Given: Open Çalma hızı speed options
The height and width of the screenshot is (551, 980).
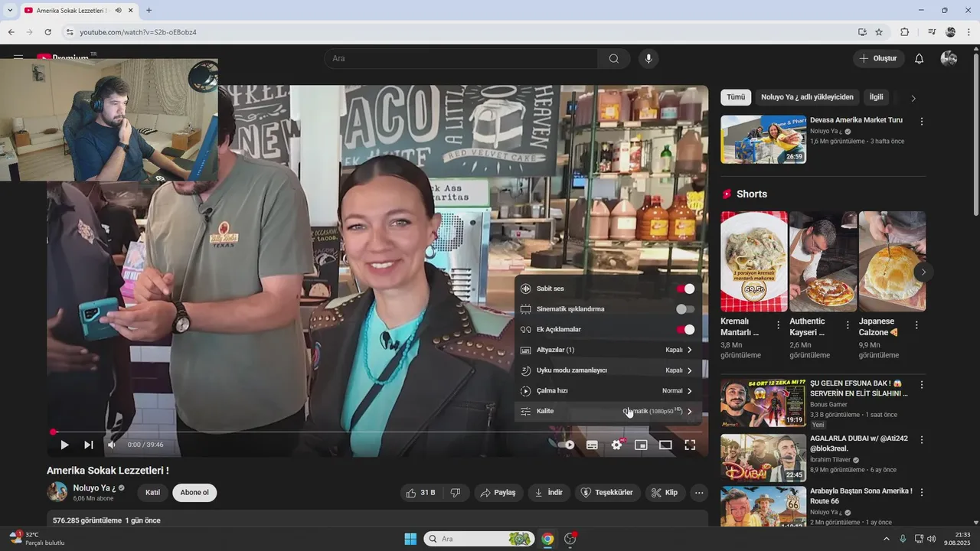Looking at the screenshot, I should 608,390.
